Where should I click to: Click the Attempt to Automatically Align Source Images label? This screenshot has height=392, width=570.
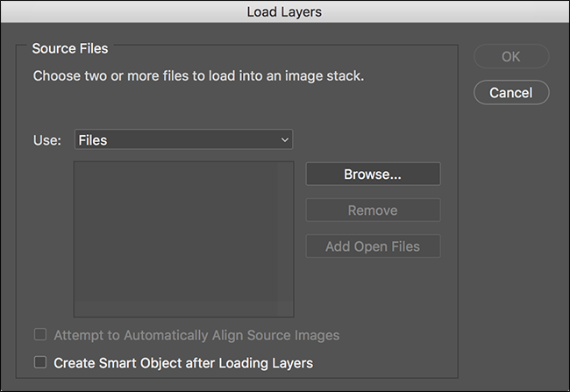196,335
